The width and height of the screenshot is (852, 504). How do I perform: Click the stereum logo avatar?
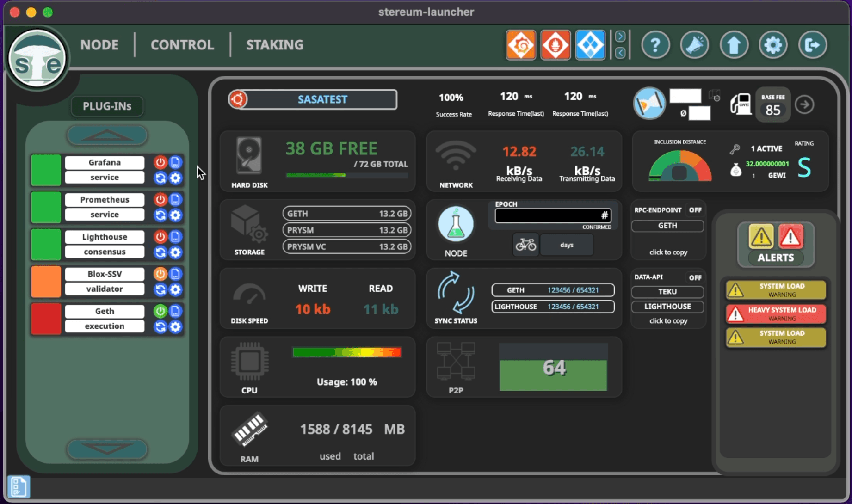tap(37, 58)
